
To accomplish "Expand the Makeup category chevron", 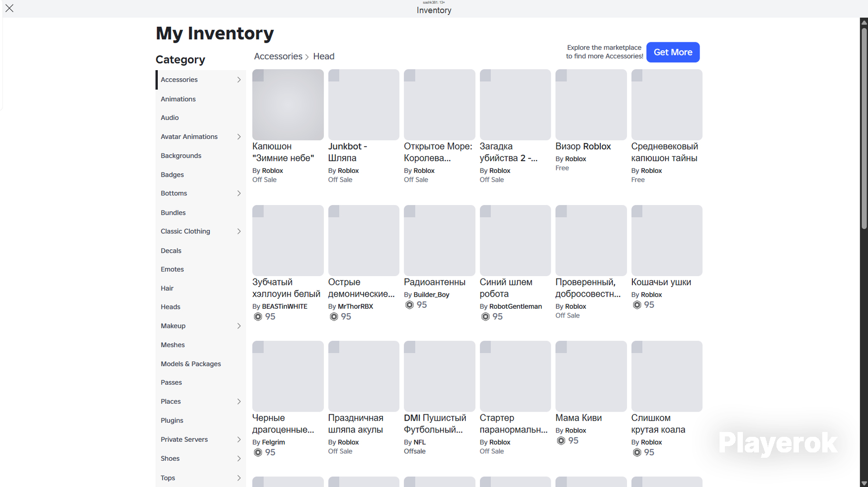I will [x=239, y=326].
